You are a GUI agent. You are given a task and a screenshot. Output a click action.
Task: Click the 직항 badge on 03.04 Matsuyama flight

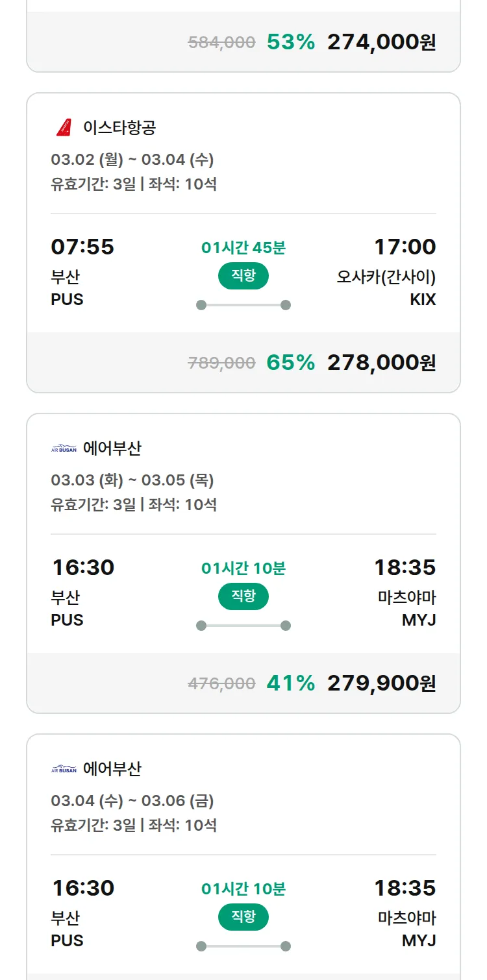coord(243,917)
